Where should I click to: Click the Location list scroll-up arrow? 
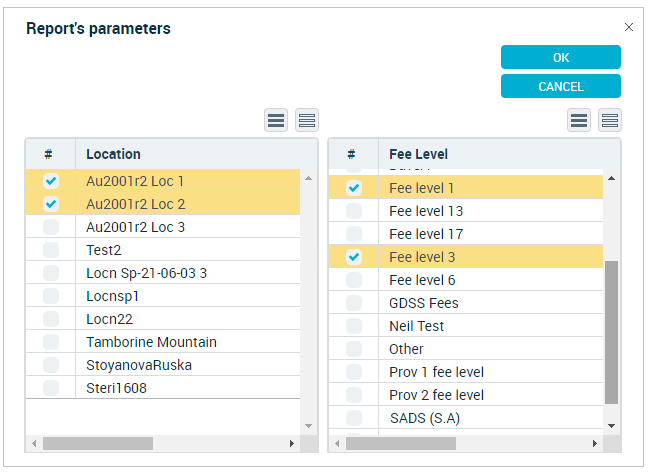308,178
